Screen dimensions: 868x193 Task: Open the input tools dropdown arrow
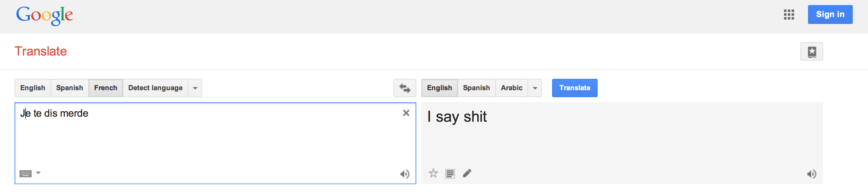[x=39, y=173]
